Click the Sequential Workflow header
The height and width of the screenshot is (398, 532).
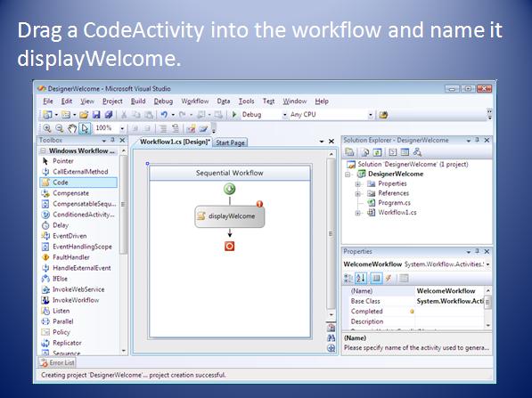(230, 173)
